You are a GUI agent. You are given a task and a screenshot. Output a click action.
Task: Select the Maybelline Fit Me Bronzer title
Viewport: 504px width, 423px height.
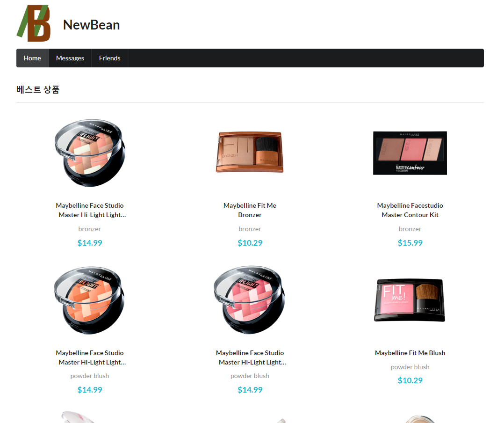(250, 210)
